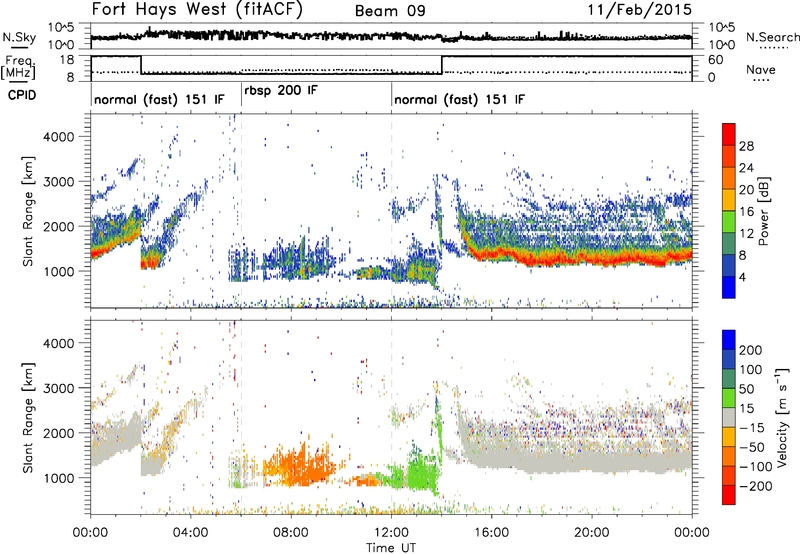Click the 'Velocity [m s⁻¹]' colorbar label
This screenshot has height=554, width=800.
point(782,417)
